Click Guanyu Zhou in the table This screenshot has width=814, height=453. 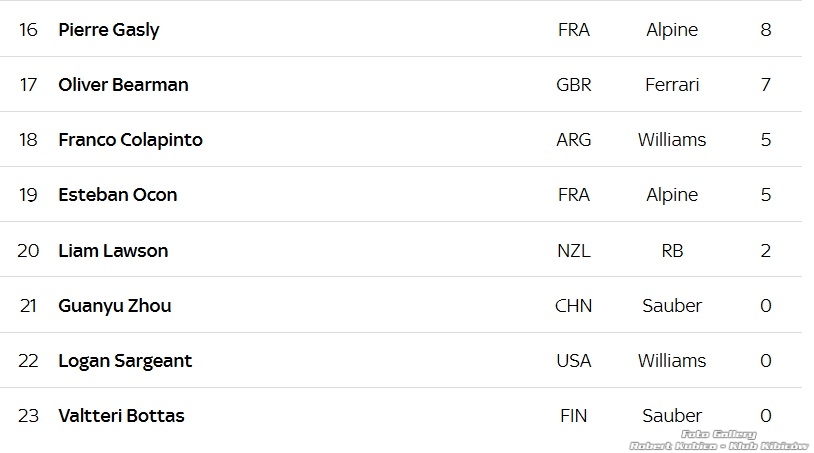point(114,305)
